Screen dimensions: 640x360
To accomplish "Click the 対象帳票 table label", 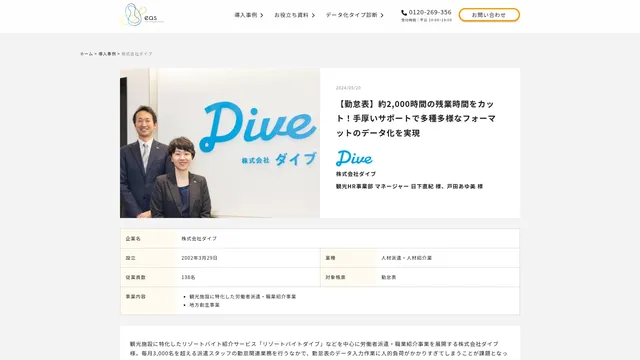I will click(x=335, y=277).
